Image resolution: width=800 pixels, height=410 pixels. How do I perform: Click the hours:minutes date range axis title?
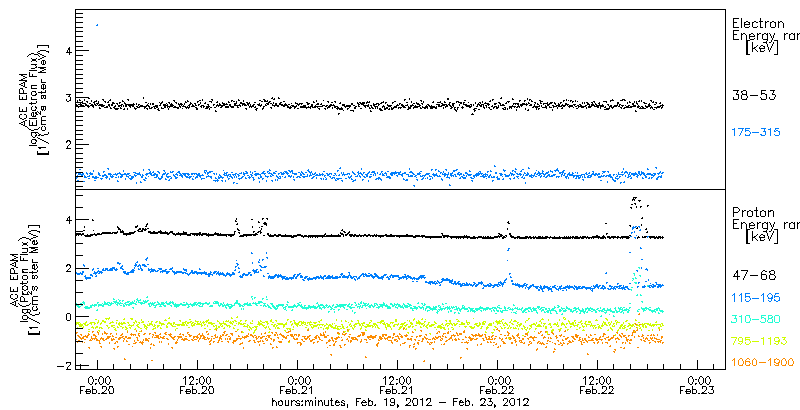click(x=400, y=402)
